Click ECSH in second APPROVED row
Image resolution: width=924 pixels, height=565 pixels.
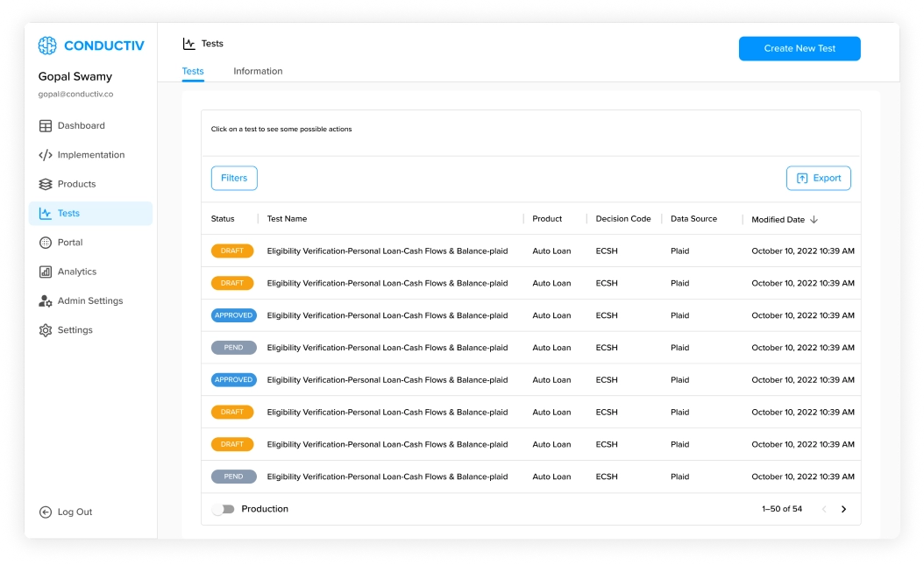[607, 380]
